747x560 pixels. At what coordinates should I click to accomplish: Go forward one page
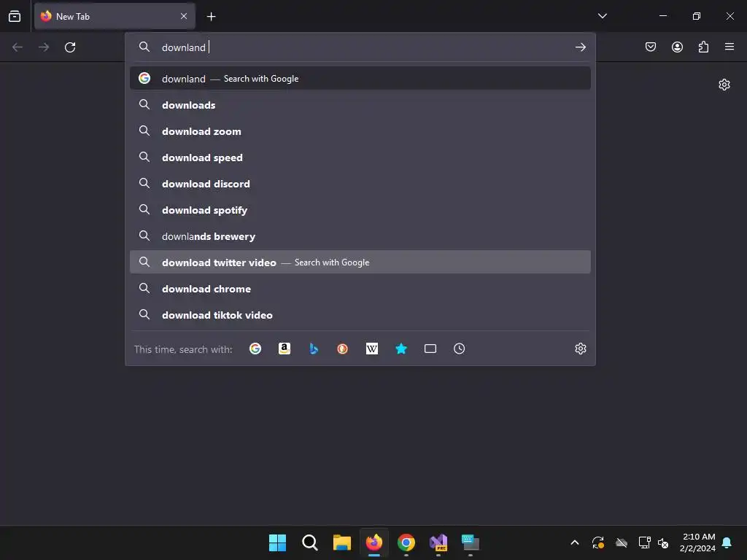coord(44,47)
